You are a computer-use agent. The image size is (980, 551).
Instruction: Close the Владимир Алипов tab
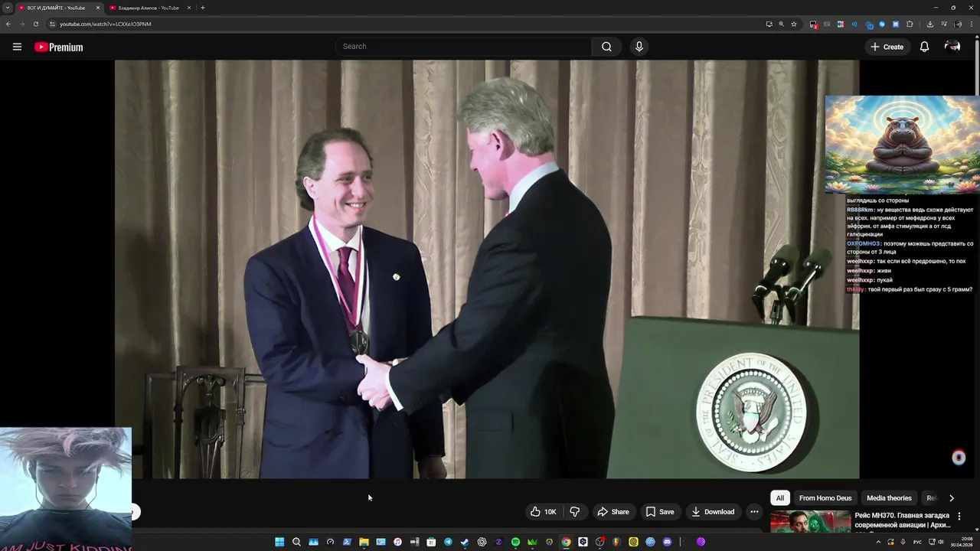pos(189,8)
